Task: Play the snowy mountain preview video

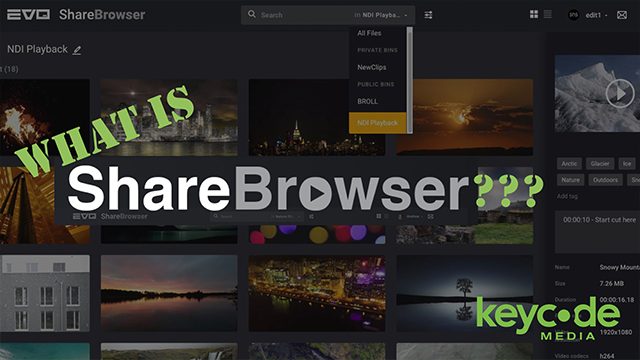Action: 620,93
